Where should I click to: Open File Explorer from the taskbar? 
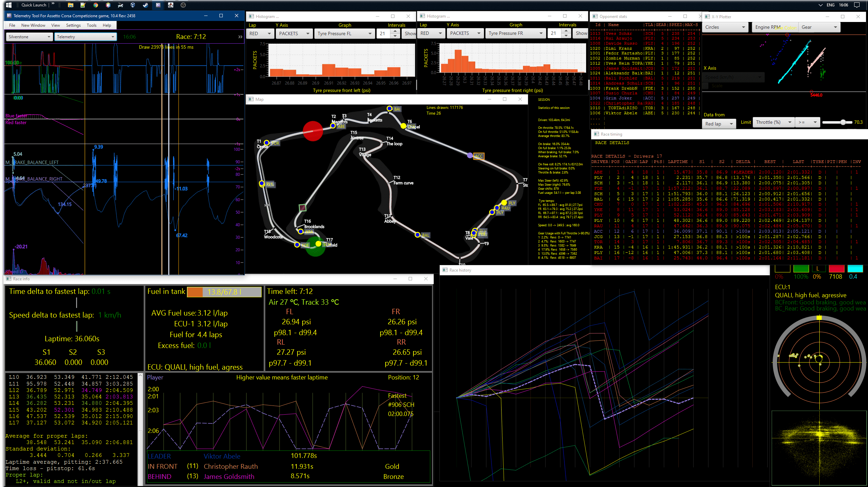[x=70, y=5]
